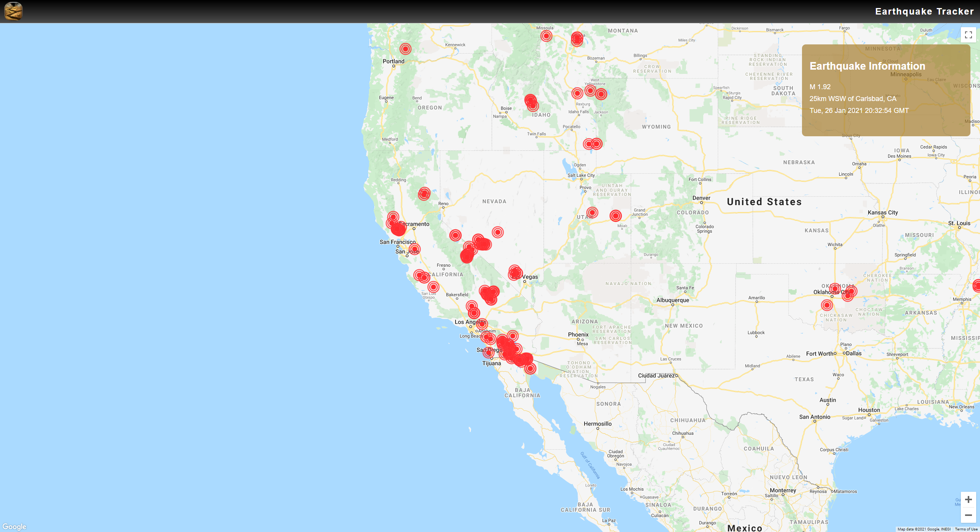Click the Boise city label
Screen dimensions: 980x532
(x=506, y=108)
